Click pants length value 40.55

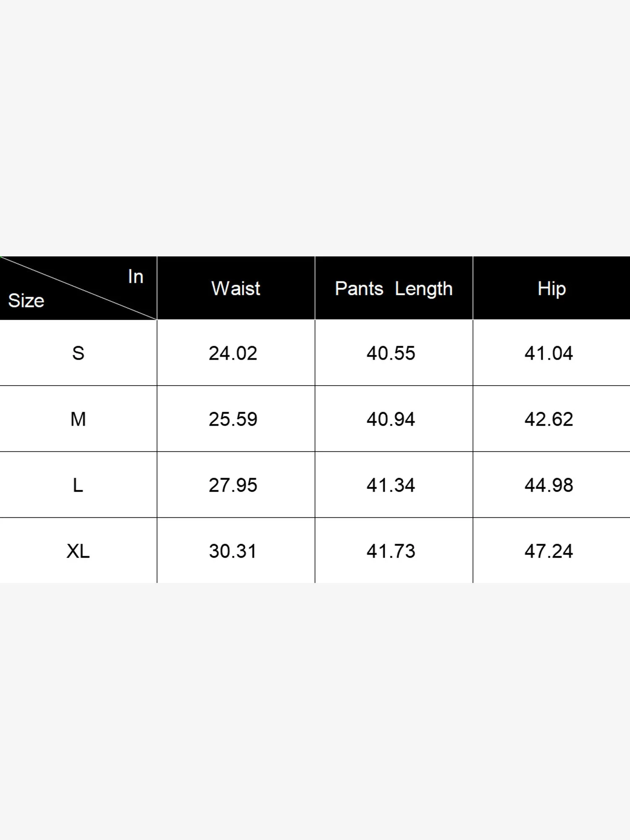[x=391, y=353]
